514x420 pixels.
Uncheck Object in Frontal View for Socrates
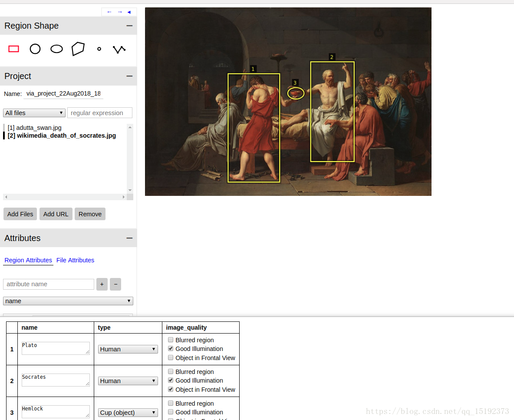coord(171,389)
